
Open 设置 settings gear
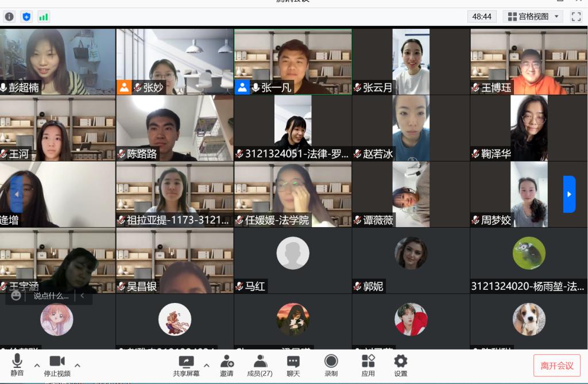[x=400, y=365]
